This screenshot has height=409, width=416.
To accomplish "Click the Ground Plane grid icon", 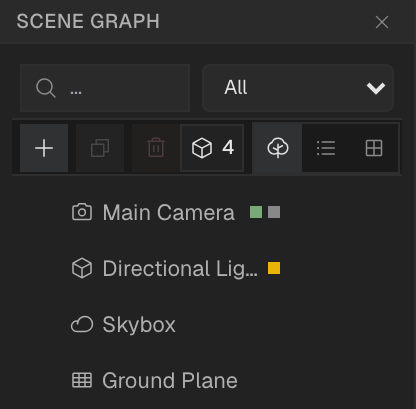I will pyautogui.click(x=82, y=380).
